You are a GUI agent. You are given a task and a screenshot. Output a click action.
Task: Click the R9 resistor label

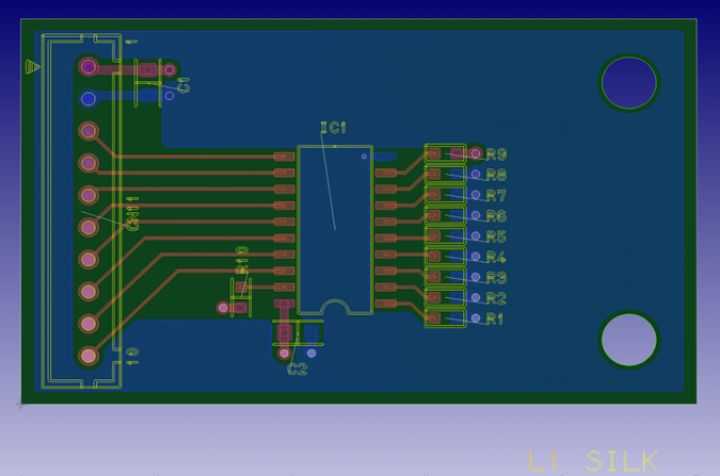tap(496, 155)
